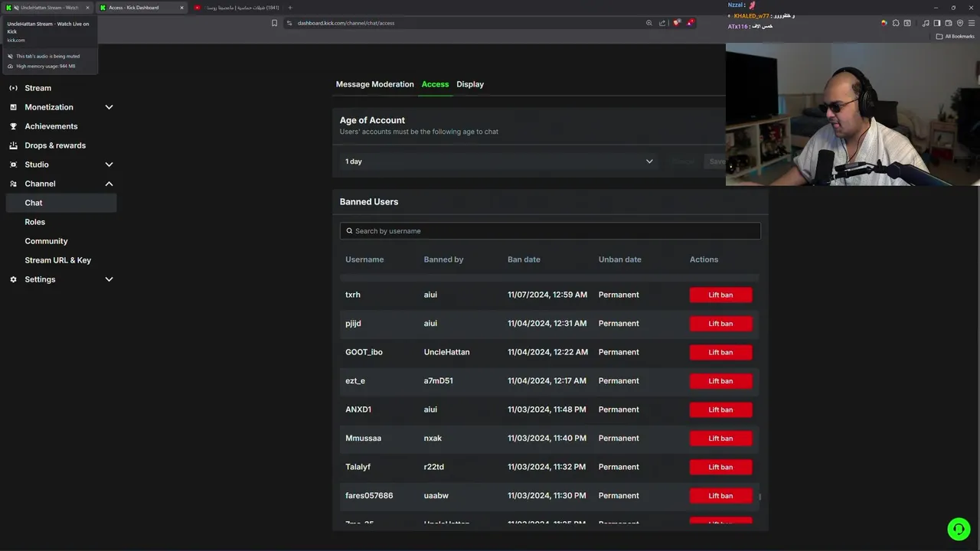Viewport: 980px width, 551px height.
Task: Click the Studio camera icon
Action: [x=13, y=165]
